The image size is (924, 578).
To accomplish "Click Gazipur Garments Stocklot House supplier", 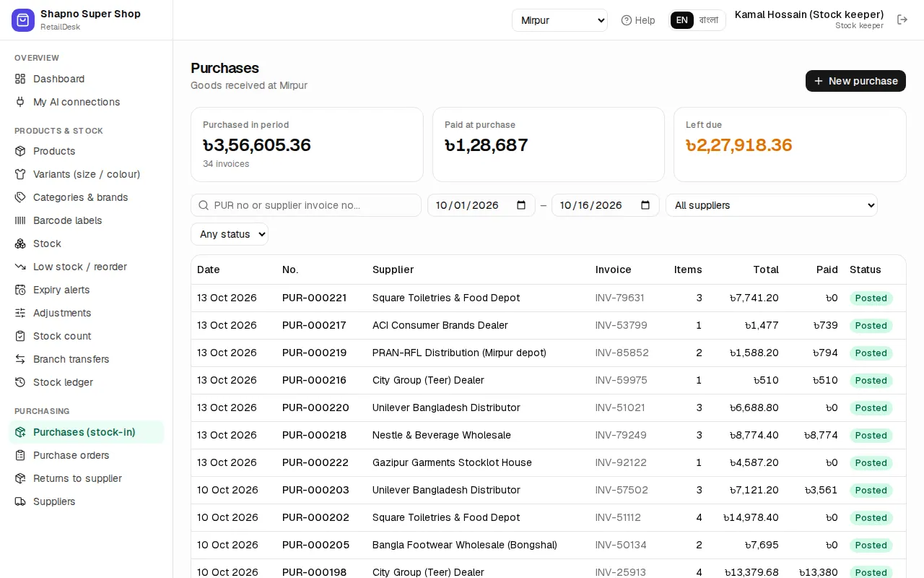I will [452, 462].
